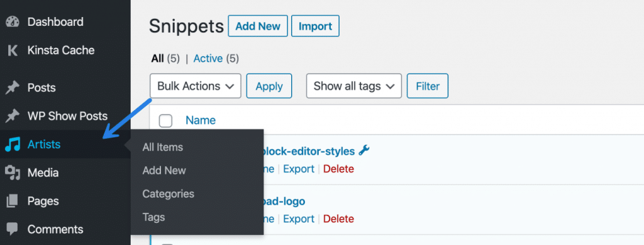Viewport: 644px width, 245px height.
Task: Export the block-editor-styles snippet
Action: (299, 169)
